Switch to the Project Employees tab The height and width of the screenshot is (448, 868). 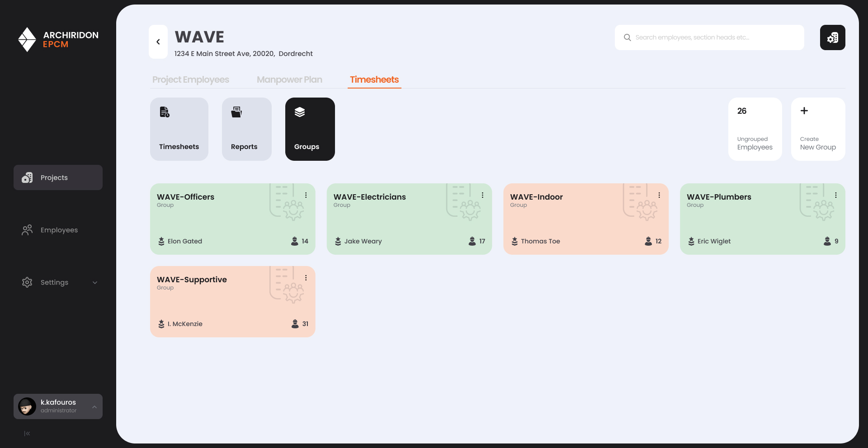coord(191,79)
